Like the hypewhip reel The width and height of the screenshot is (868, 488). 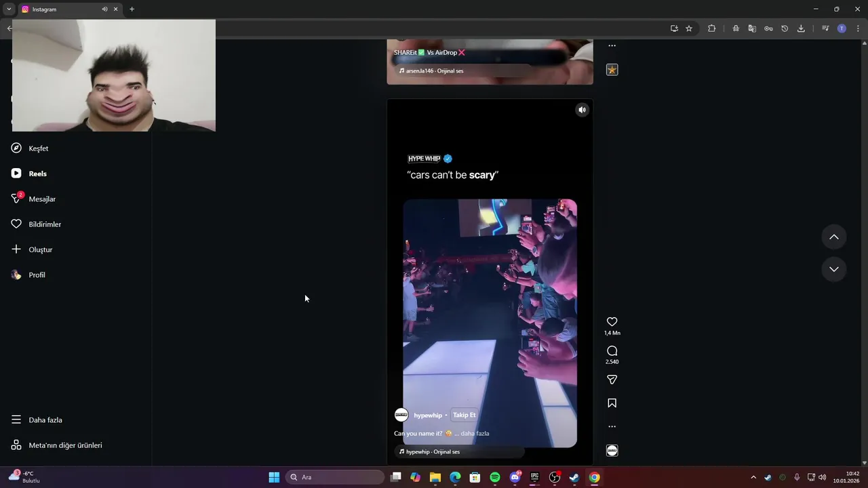pyautogui.click(x=612, y=322)
